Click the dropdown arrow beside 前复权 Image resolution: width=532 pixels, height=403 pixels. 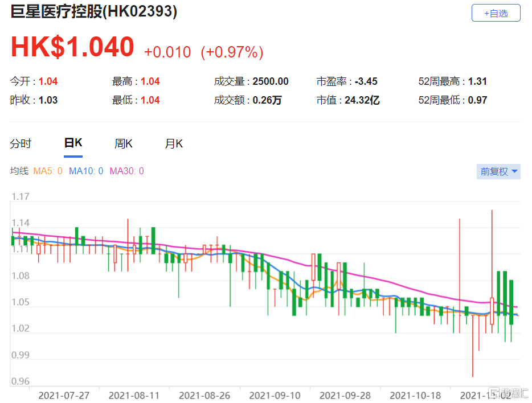pyautogui.click(x=514, y=171)
